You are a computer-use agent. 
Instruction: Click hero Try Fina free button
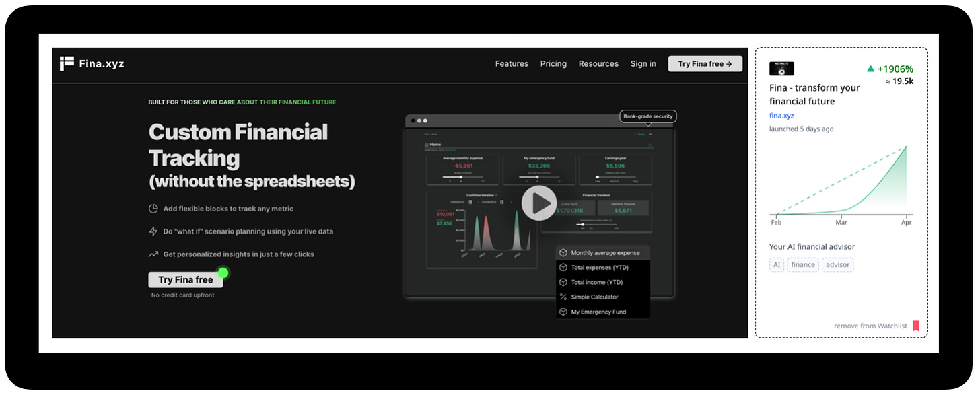click(186, 279)
